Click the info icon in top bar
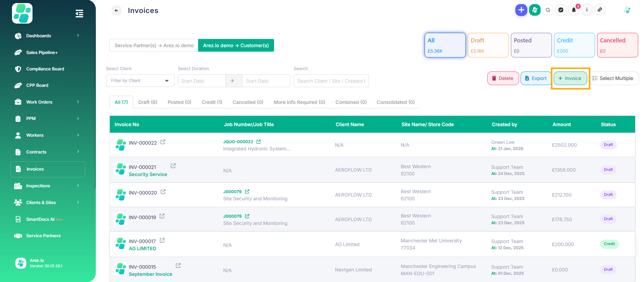 tap(587, 10)
